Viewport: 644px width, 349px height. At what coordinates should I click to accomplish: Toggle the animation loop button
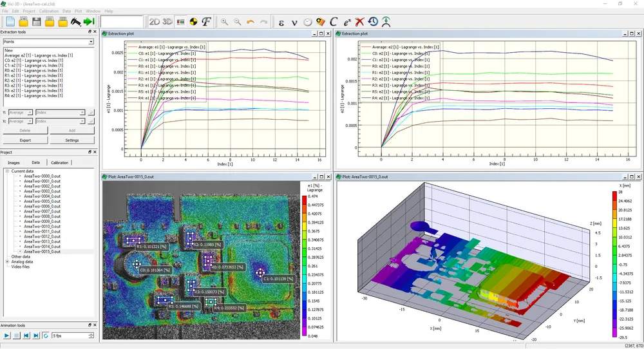pos(46,335)
